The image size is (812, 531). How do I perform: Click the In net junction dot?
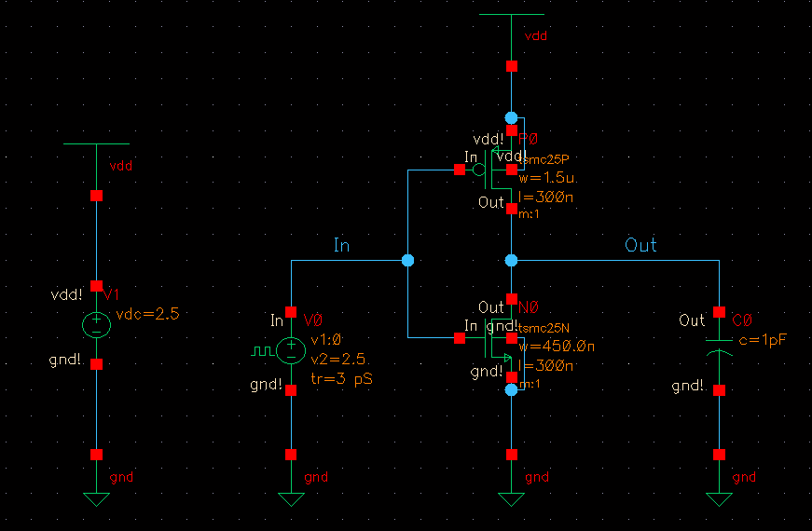pyautogui.click(x=407, y=261)
